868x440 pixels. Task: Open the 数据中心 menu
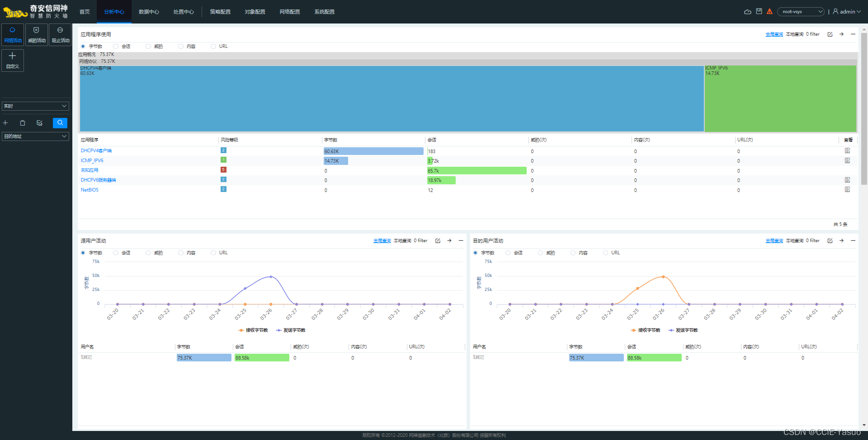[149, 12]
